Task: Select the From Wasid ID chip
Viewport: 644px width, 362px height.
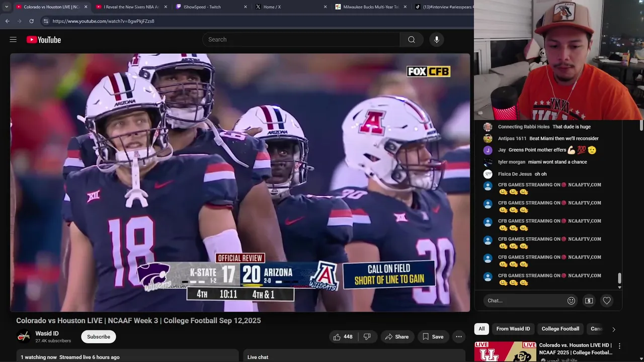Action: tap(513, 329)
